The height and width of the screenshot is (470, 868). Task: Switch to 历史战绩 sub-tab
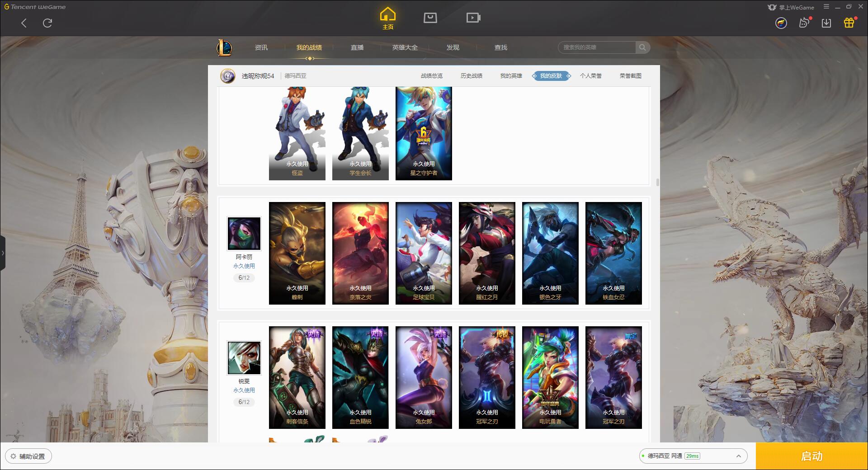[x=472, y=76]
